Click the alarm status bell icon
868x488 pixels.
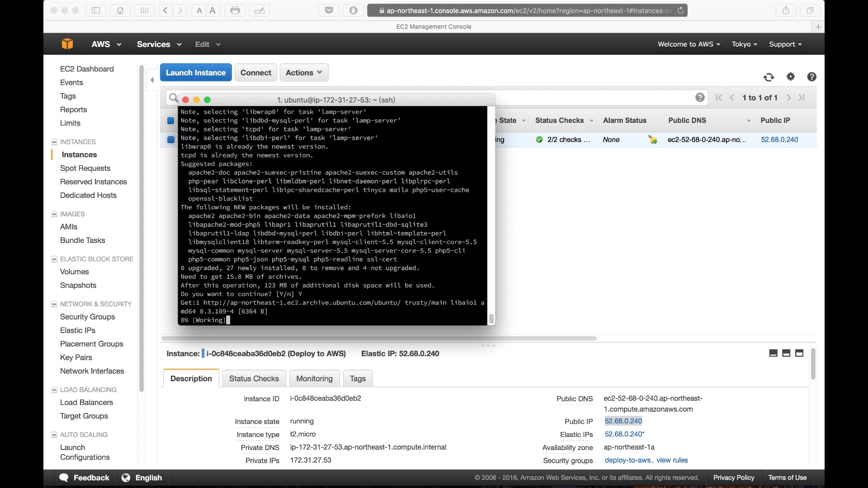point(652,140)
